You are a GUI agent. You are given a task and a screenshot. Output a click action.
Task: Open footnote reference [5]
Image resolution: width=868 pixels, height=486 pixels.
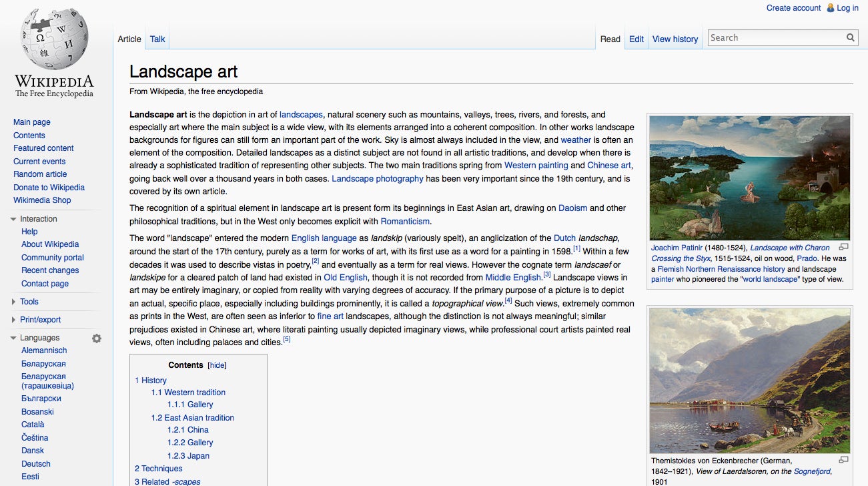point(287,339)
